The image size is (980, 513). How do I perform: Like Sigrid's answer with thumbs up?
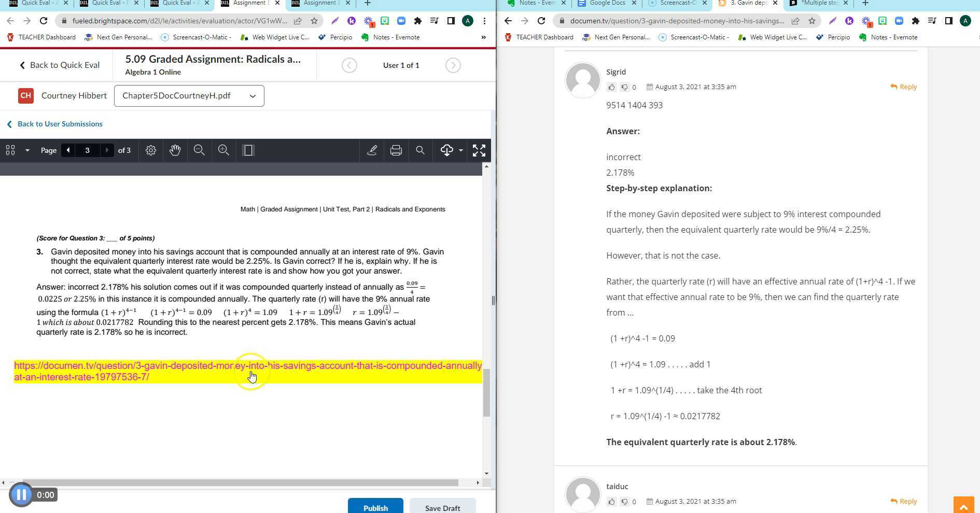(x=611, y=87)
